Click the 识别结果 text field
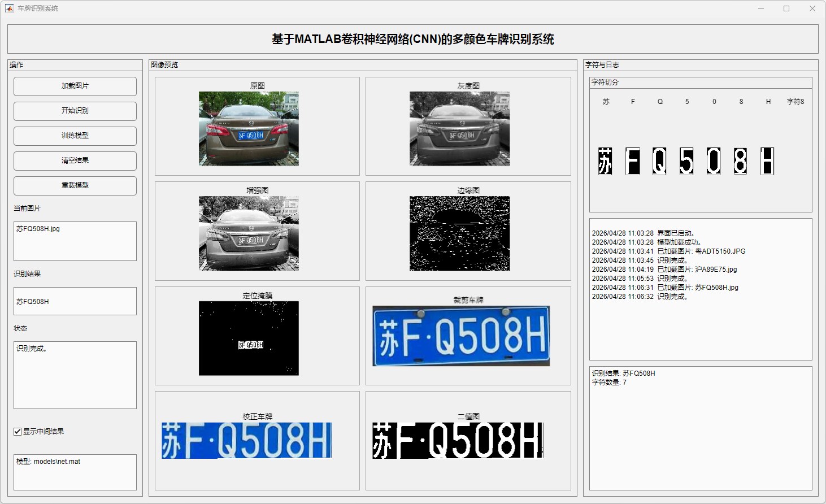The image size is (826, 504). coord(75,301)
